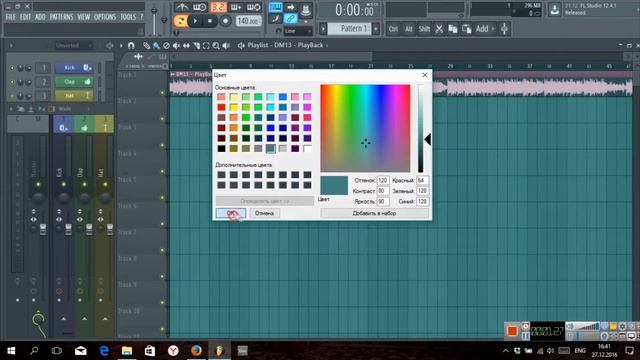Select the playlist select tool
The image size is (640, 360).
point(206,46)
